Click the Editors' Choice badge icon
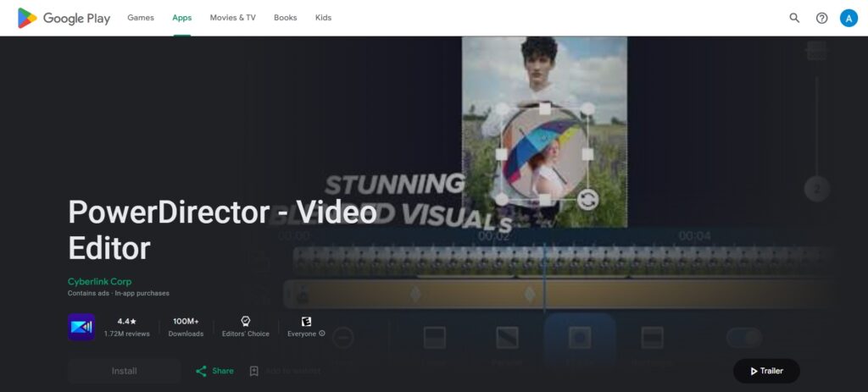Image resolution: width=868 pixels, height=392 pixels. pos(246,321)
